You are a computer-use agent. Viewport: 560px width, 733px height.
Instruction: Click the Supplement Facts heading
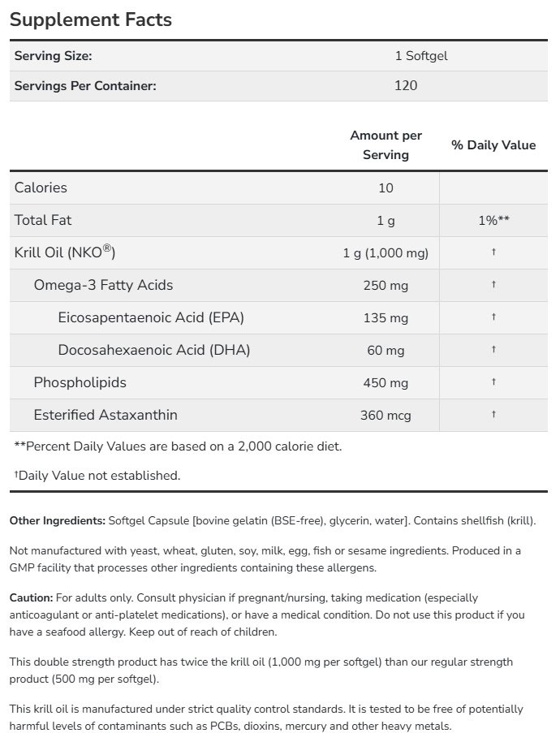(91, 19)
